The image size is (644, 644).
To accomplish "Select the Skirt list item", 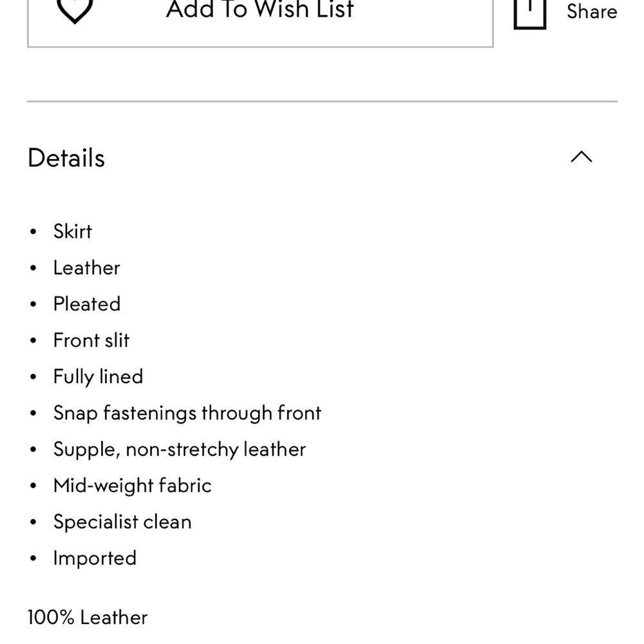I will tap(73, 231).
